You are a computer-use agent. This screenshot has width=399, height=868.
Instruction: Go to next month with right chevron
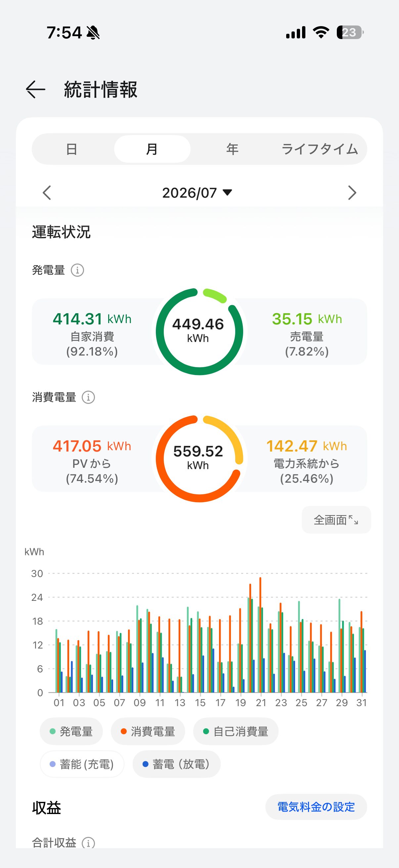tap(352, 193)
